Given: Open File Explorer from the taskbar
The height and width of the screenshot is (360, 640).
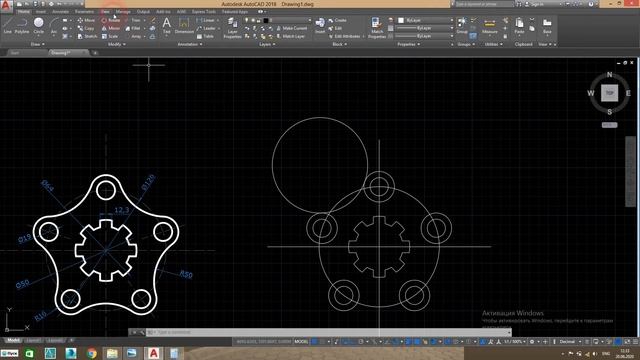Looking at the screenshot, I should coord(112,353).
